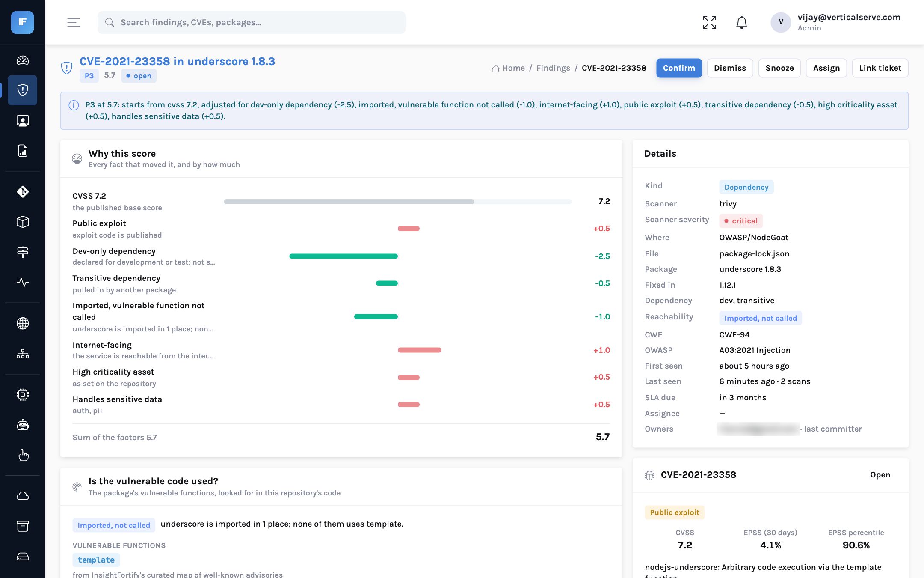The width and height of the screenshot is (924, 578).
Task: Click the CVE-2021-23358 in underscore 1.8.3 title
Action: pos(177,61)
